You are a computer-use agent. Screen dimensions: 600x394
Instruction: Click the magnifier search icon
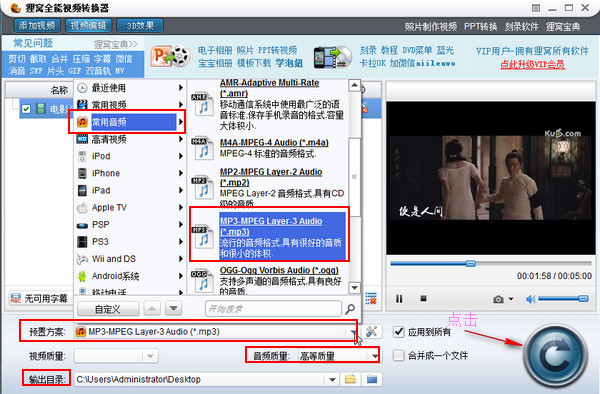pyautogui.click(x=350, y=309)
